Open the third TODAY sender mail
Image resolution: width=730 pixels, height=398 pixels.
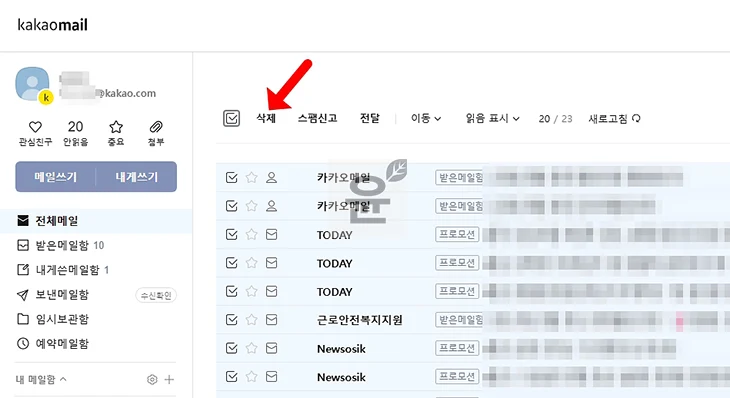(x=334, y=292)
